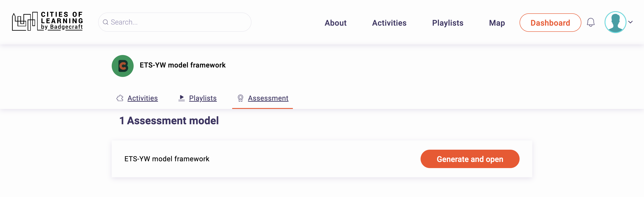Switch to the underlined Playlists tab
The width and height of the screenshot is (644, 197).
click(203, 98)
